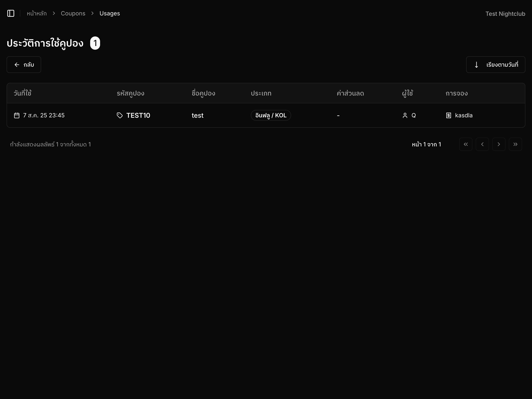
Task: Click the user icon beside Q
Action: 405,115
